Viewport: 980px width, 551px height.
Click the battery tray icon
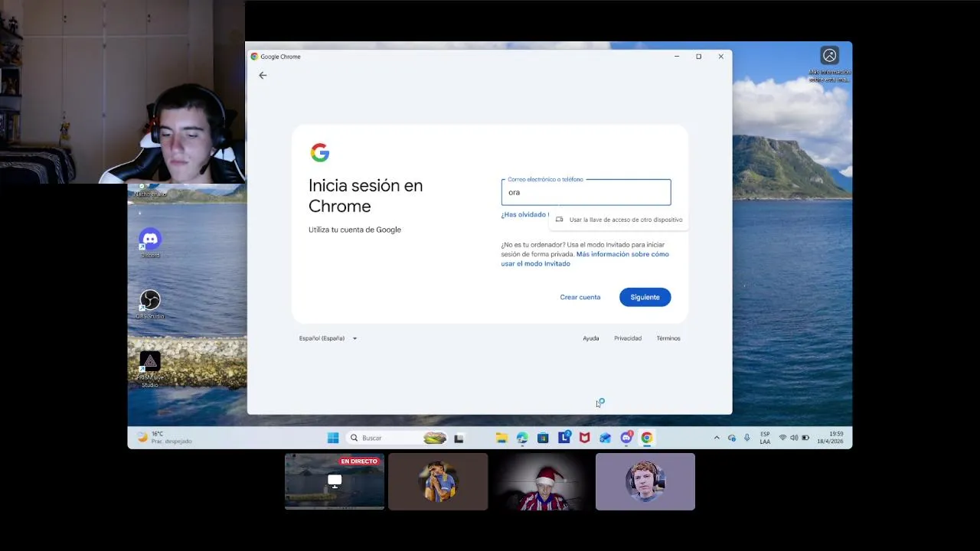805,438
